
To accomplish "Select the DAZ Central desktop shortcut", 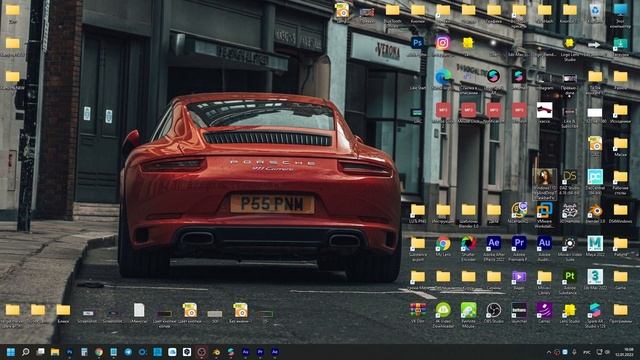I will (595, 177).
